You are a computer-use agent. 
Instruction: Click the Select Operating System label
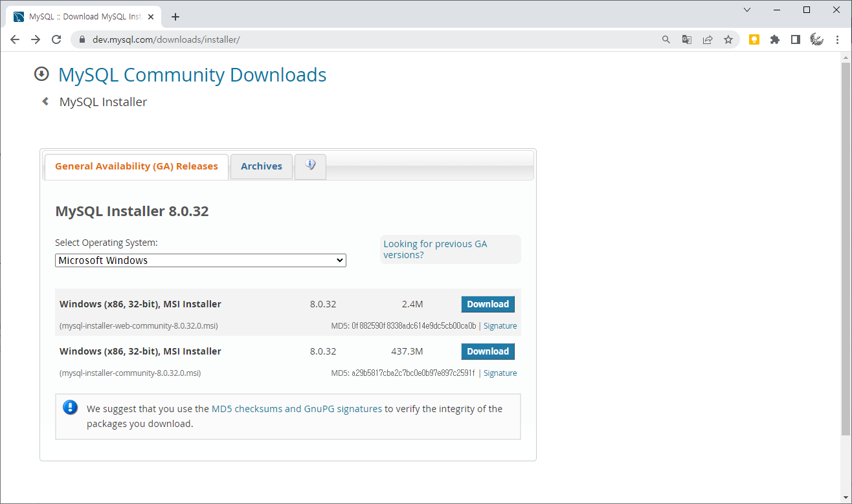pyautogui.click(x=106, y=243)
